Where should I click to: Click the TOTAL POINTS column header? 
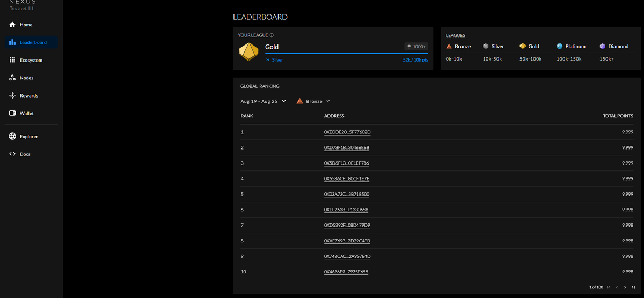(x=618, y=116)
